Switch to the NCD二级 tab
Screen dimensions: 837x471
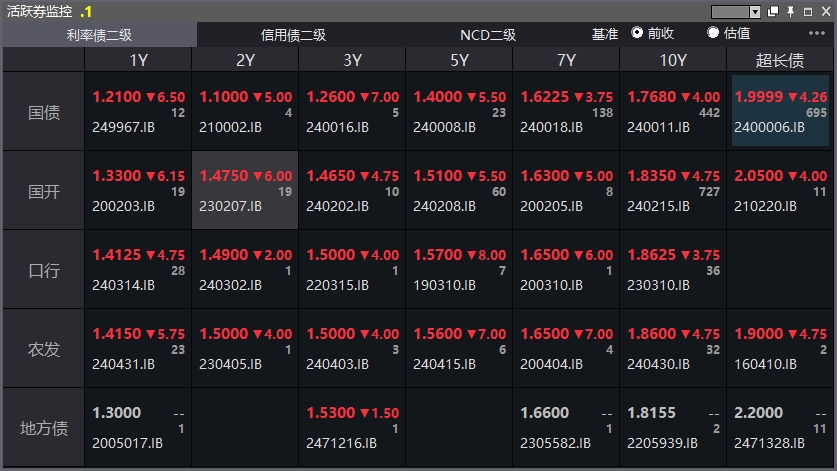point(487,34)
